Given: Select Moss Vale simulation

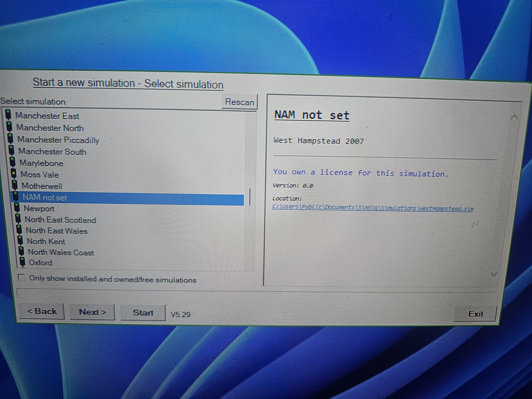Looking at the screenshot, I should 40,174.
